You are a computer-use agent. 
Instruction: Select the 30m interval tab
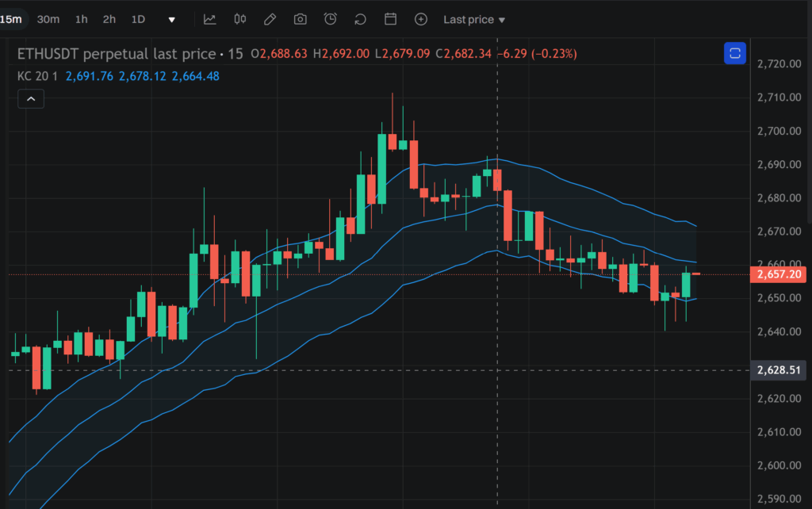(48, 19)
